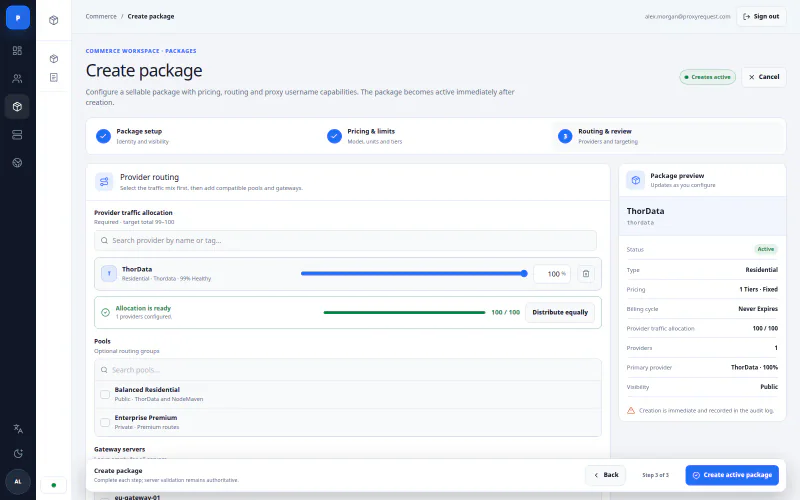Open the servers icon in sidebar
This screenshot has height=500, width=800.
click(17, 135)
